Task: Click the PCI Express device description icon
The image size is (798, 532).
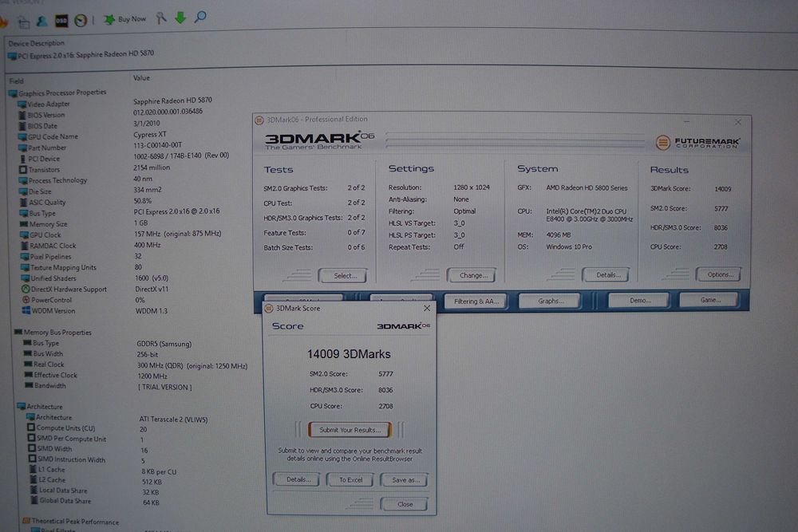Action: 12,56
